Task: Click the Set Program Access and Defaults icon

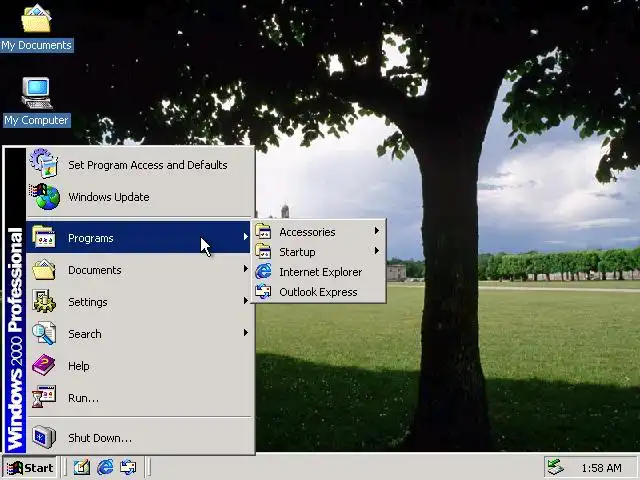Action: (44, 164)
